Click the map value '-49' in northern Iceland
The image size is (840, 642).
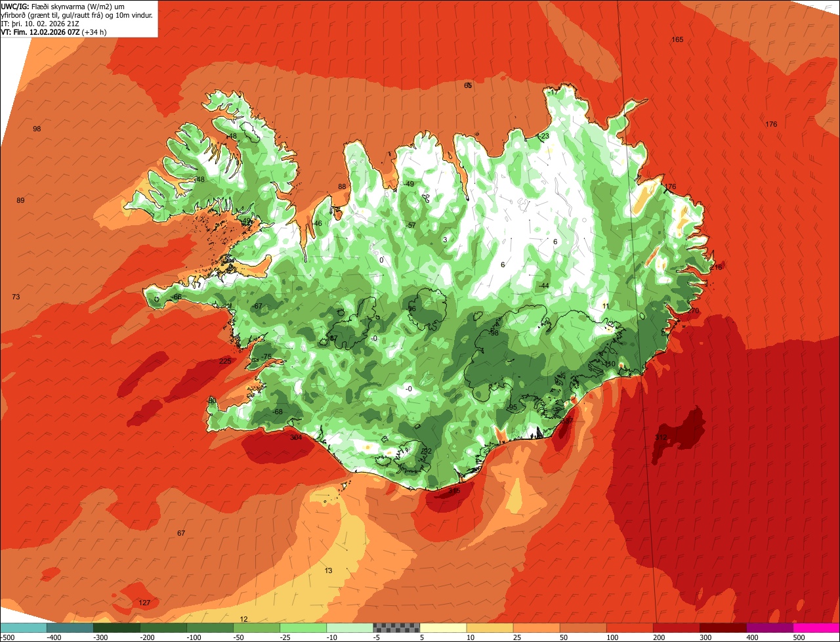(x=409, y=184)
